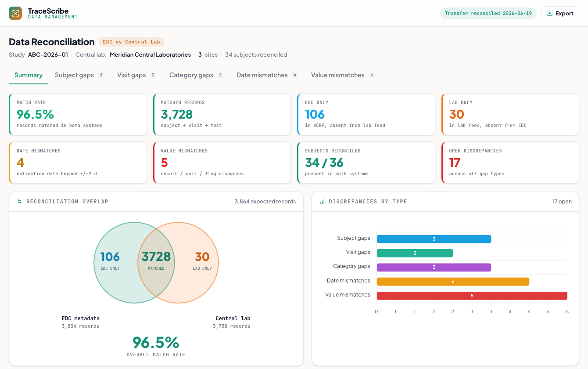Screen dimensions: 588x369
Task: Click the Matched 3728 Venn overlap
Action: click(x=156, y=260)
